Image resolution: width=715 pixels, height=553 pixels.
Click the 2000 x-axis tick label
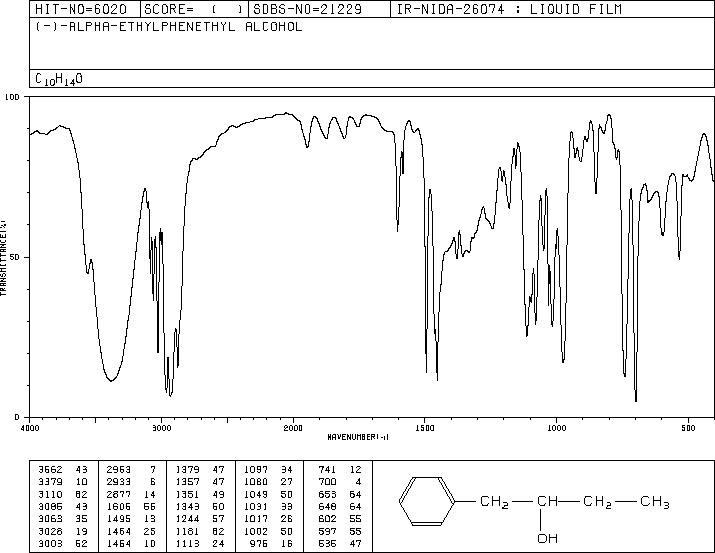[293, 428]
